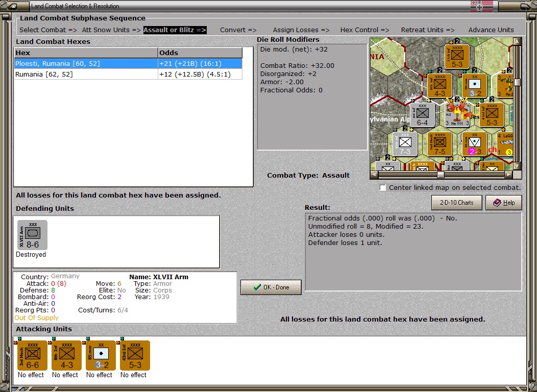Confirm with OK - Done button
Image resolution: width=537 pixels, height=392 pixels.
click(271, 287)
